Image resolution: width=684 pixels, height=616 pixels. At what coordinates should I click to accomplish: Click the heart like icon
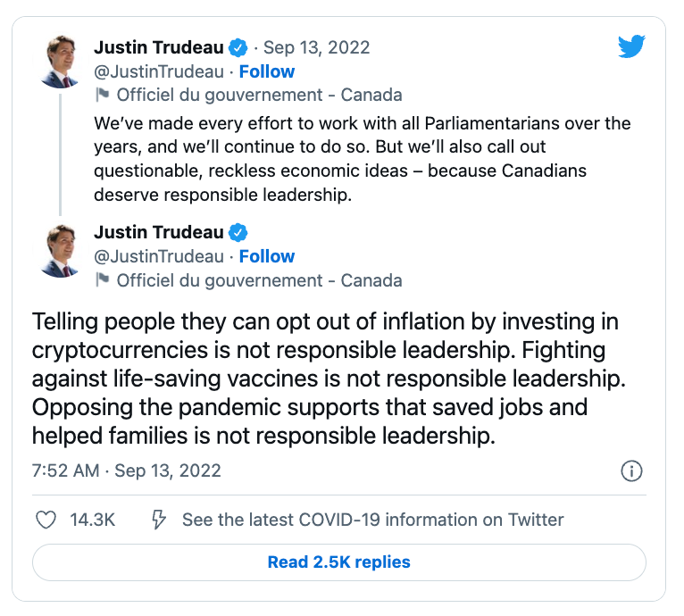coord(46,520)
